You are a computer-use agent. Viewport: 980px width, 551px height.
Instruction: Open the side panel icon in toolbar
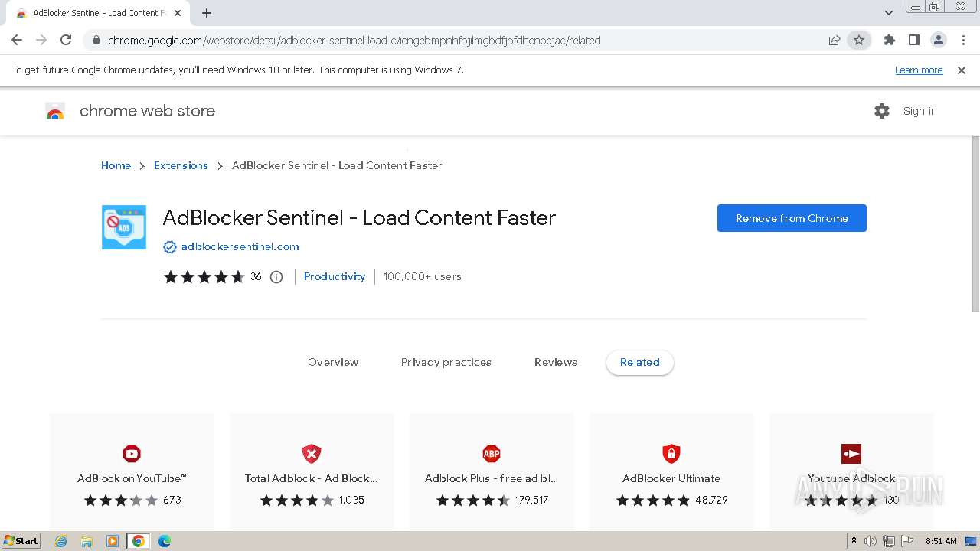pos(913,41)
